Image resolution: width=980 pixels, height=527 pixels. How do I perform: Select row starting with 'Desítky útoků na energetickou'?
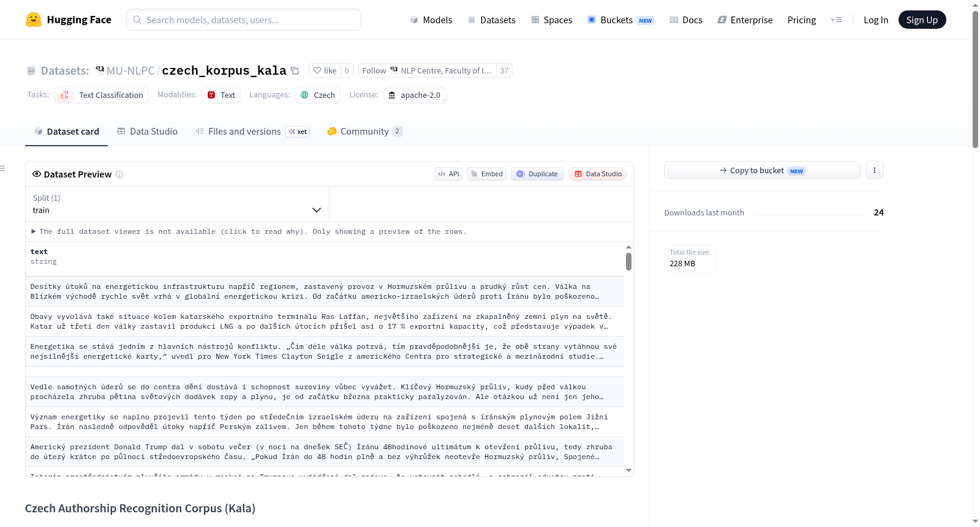325,291
